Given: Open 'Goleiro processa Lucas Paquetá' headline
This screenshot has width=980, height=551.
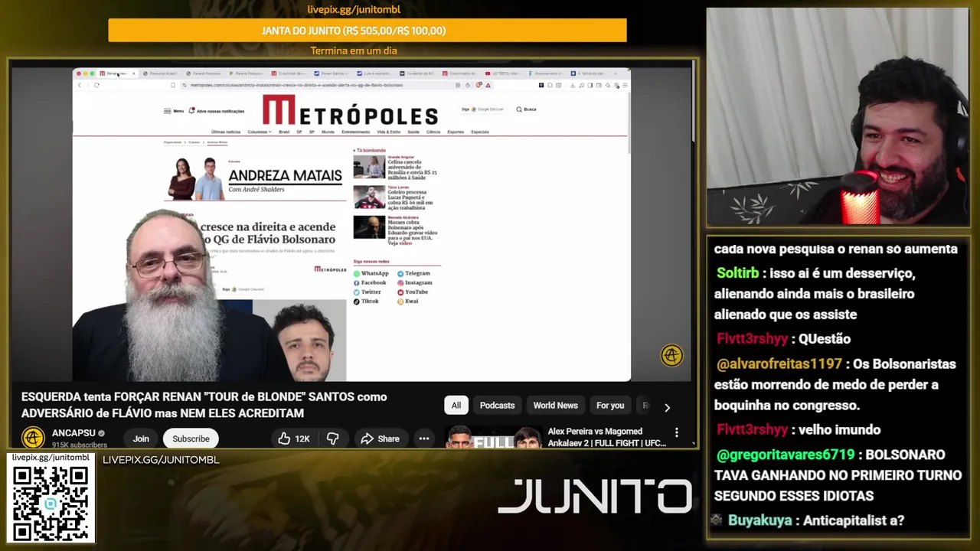Looking at the screenshot, I should 410,200.
